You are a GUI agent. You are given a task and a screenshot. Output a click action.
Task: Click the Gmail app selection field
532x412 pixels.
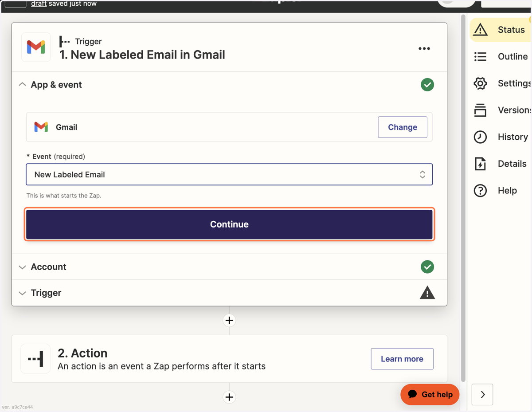tap(229, 127)
